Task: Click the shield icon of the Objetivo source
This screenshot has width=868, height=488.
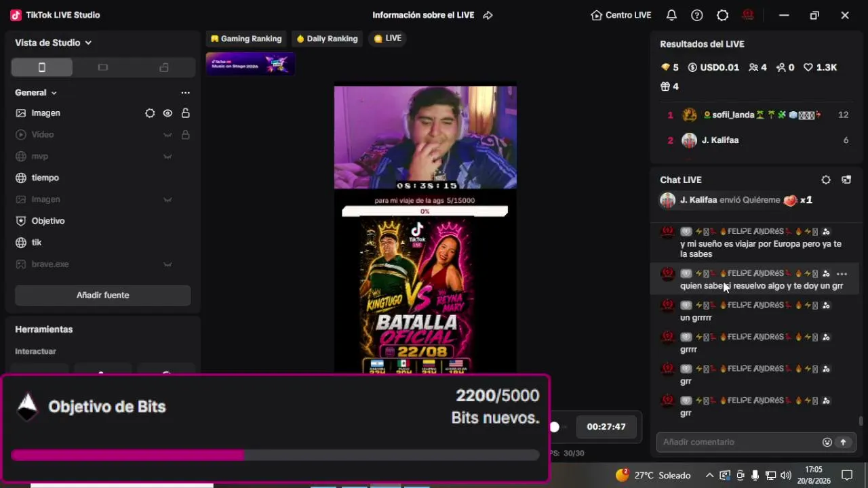Action: point(21,221)
